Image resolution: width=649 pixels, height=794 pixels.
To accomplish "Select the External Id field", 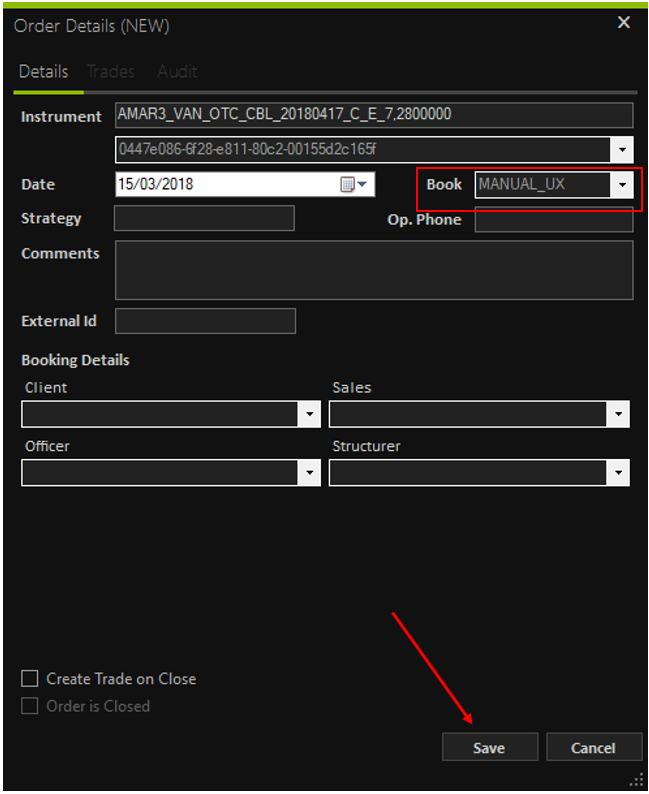I will 205,321.
